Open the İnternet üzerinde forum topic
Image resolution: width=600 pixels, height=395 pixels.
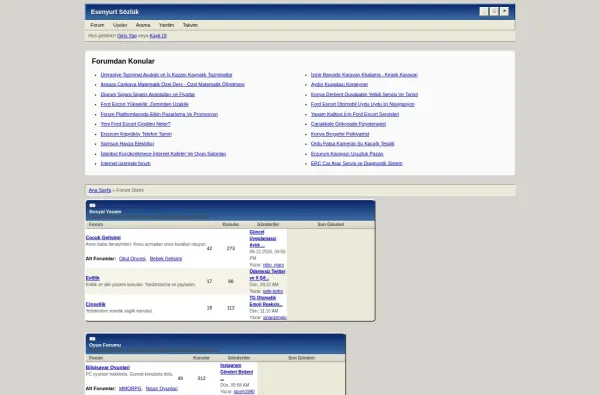coord(126,163)
